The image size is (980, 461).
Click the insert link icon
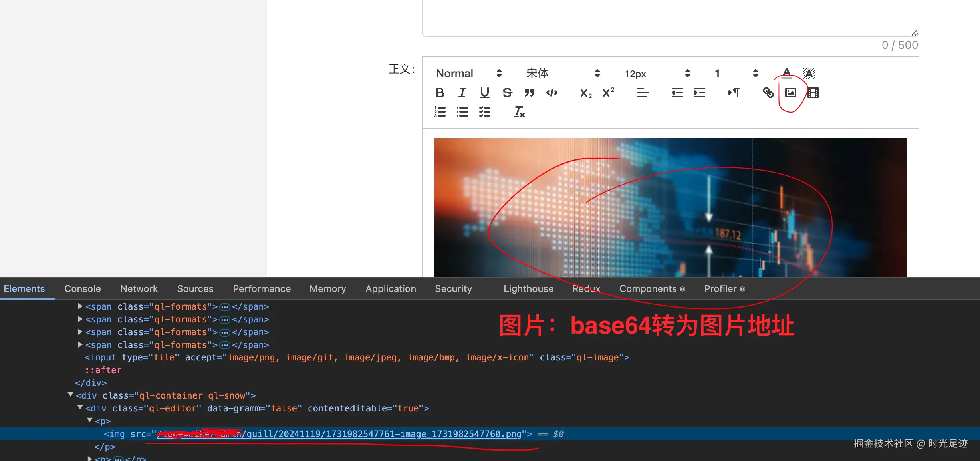click(x=768, y=93)
